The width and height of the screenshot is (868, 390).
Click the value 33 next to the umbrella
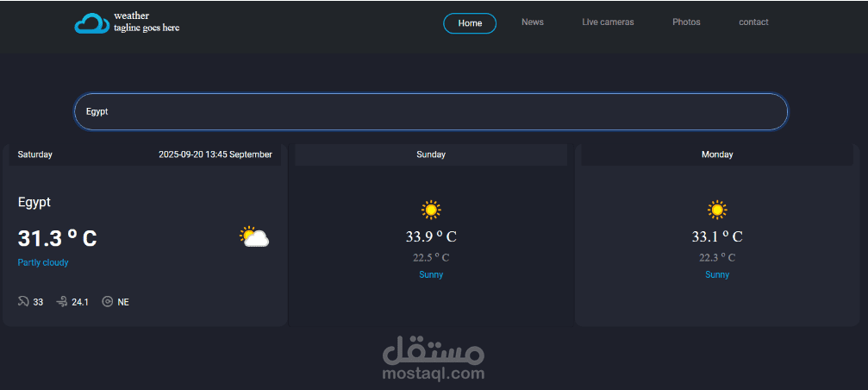pos(38,303)
